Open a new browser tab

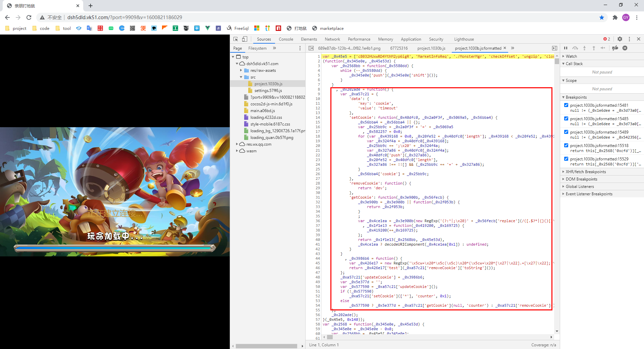click(x=91, y=6)
